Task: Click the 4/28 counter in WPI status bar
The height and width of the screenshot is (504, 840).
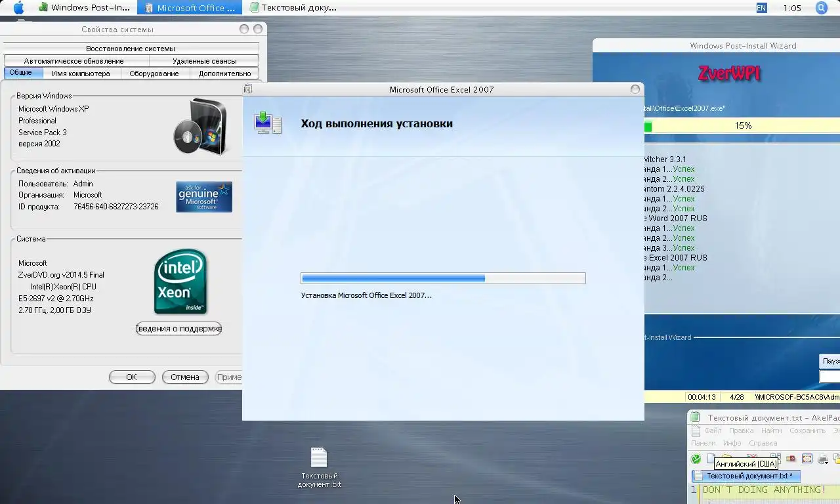Action: point(736,397)
